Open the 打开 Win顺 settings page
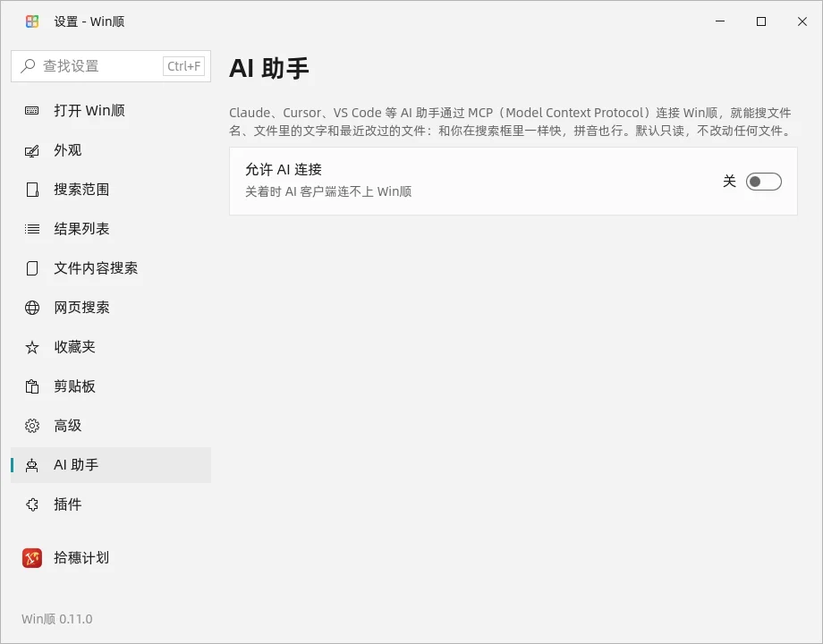823x644 pixels. click(111, 111)
